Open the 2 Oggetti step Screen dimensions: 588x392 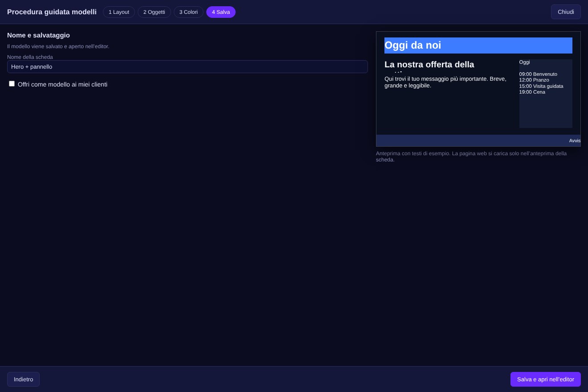click(154, 12)
